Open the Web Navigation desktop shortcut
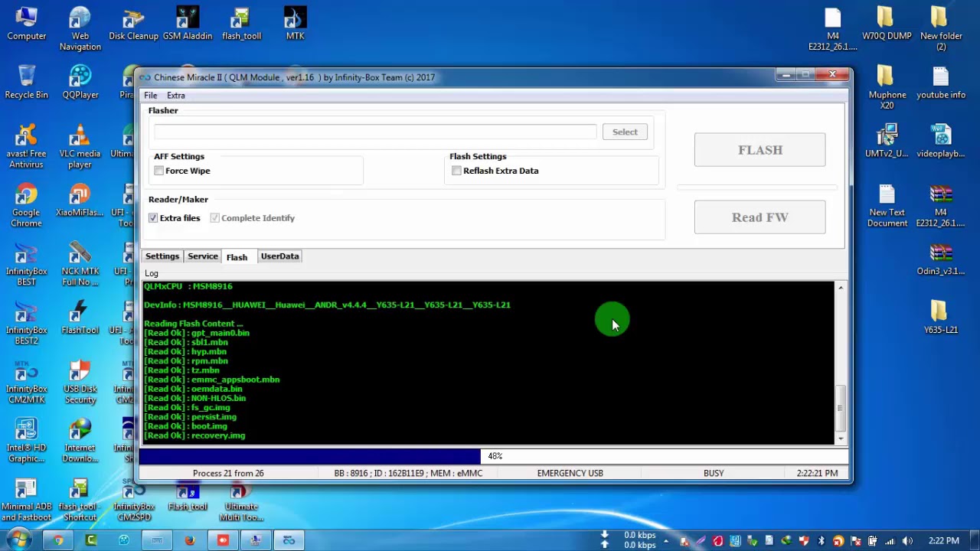 (80, 29)
